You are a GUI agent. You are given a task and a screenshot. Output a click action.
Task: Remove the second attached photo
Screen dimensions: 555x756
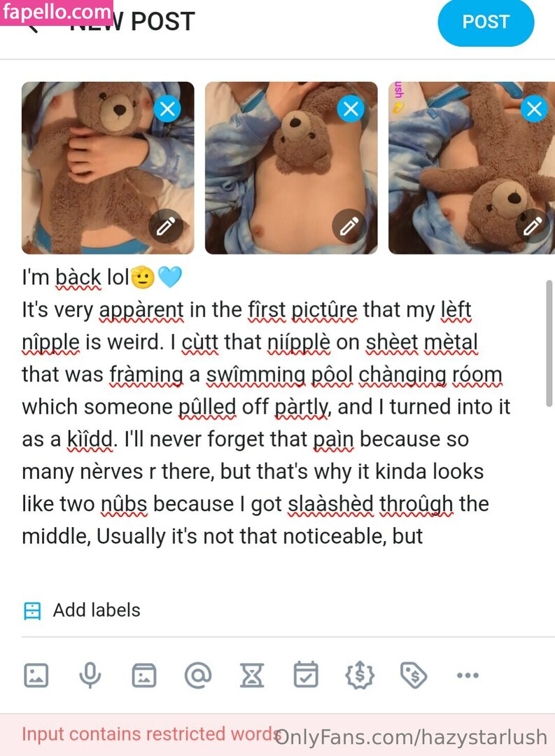351,109
